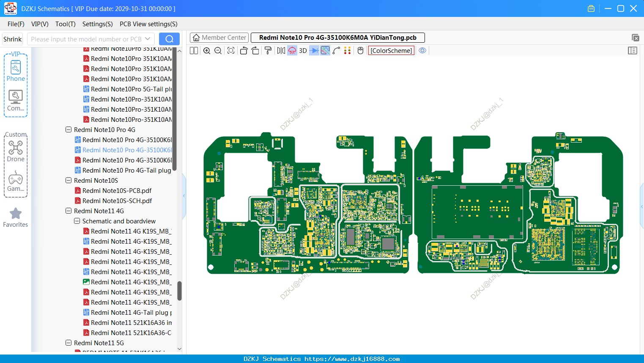This screenshot has width=644, height=363.
Task: Select the Phone category
Action: [16, 71]
